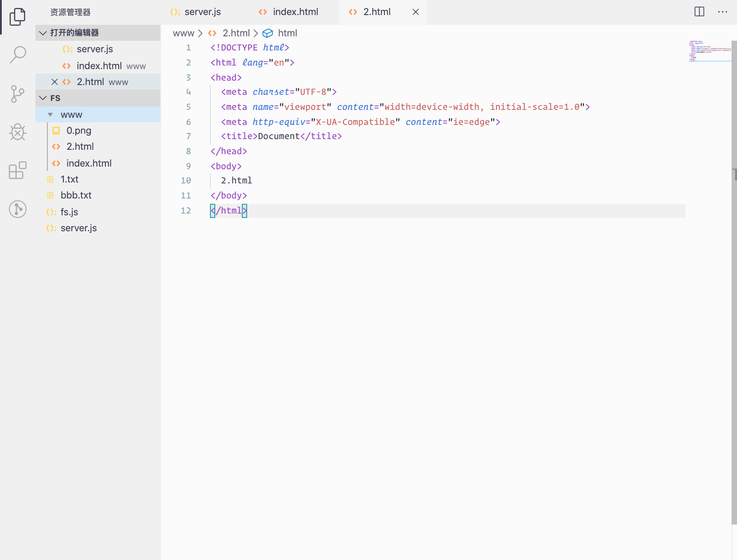Click the Git graph icon in activity bar
Viewport: 737px width, 560px height.
tap(18, 209)
